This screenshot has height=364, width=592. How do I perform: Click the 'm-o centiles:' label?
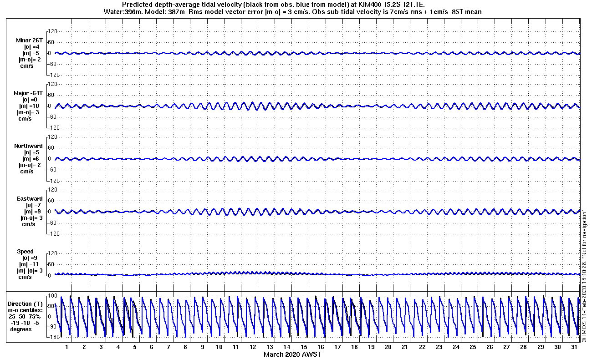[26, 310]
